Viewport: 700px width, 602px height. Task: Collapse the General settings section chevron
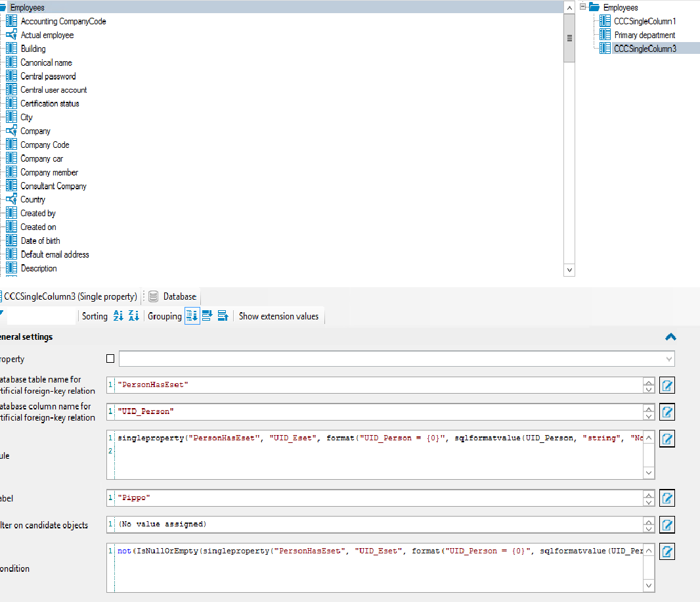670,337
